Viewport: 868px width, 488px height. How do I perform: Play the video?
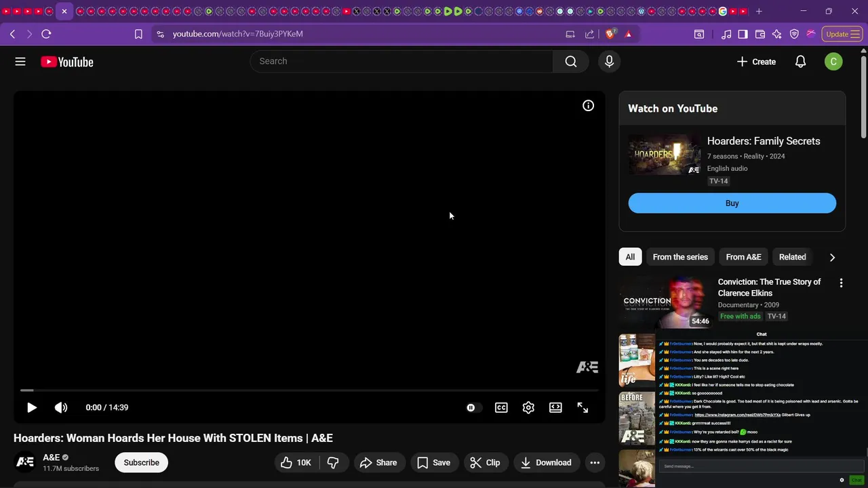pos(31,407)
